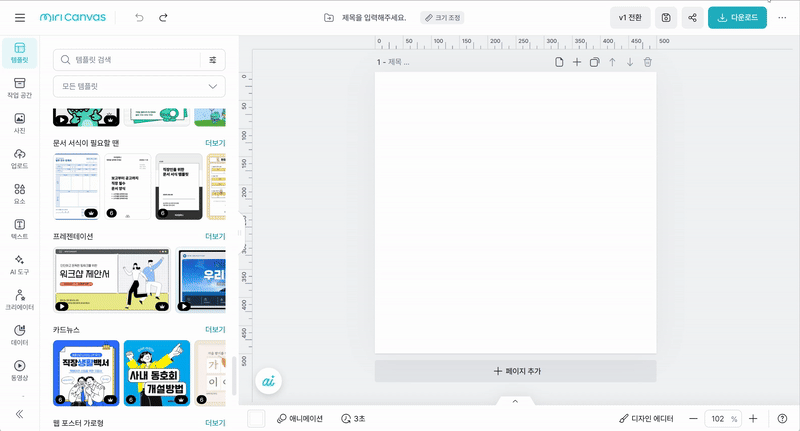The height and width of the screenshot is (431, 800).
Task: Click the redo arrow icon
Action: 163,18
